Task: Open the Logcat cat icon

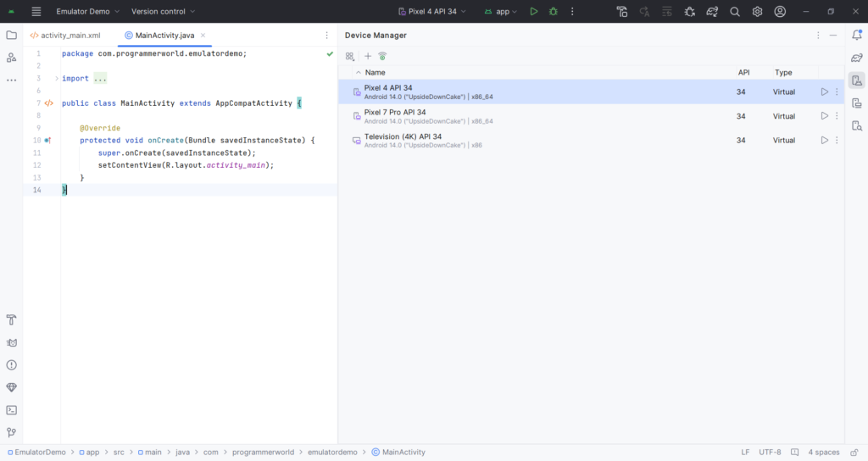Action: (x=11, y=342)
